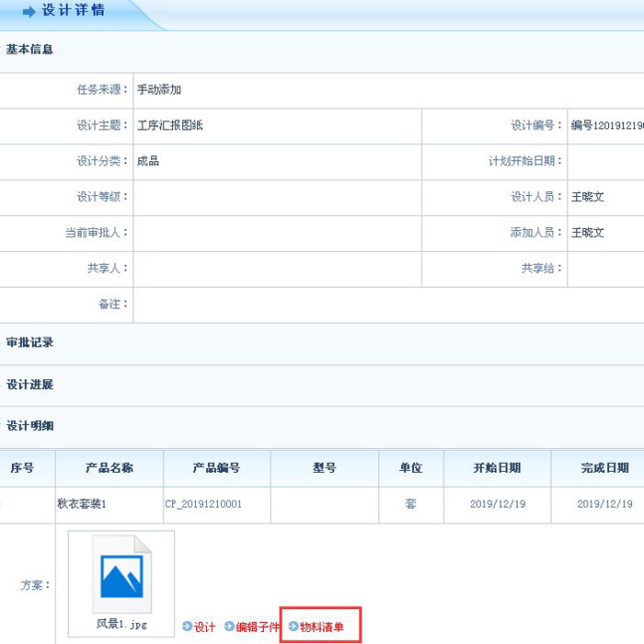Screen dimensions: 644x644
Task: Collapse the 基本信息 section header
Action: 30,50
